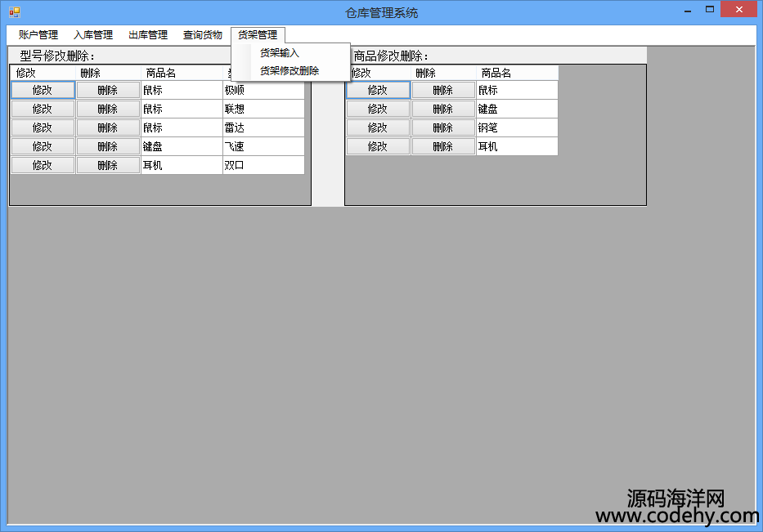Open the 入库管理 menu
The height and width of the screenshot is (532, 763).
click(93, 35)
